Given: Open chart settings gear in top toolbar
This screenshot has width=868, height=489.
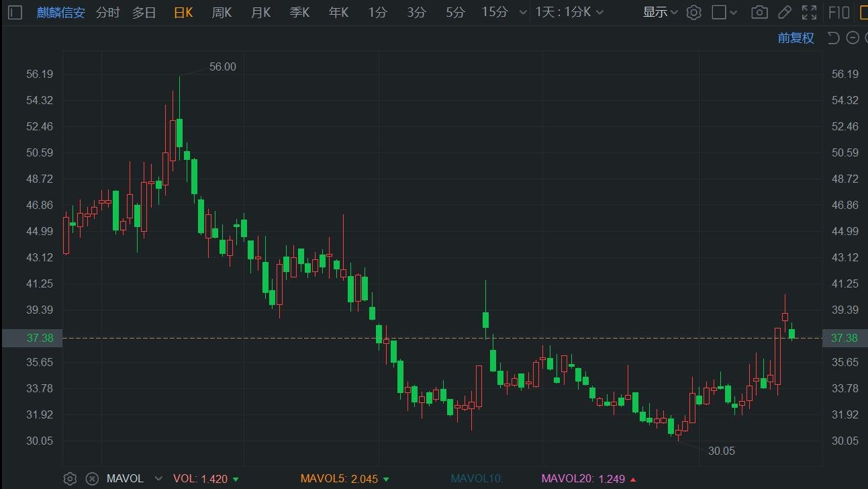Looking at the screenshot, I should point(694,12).
